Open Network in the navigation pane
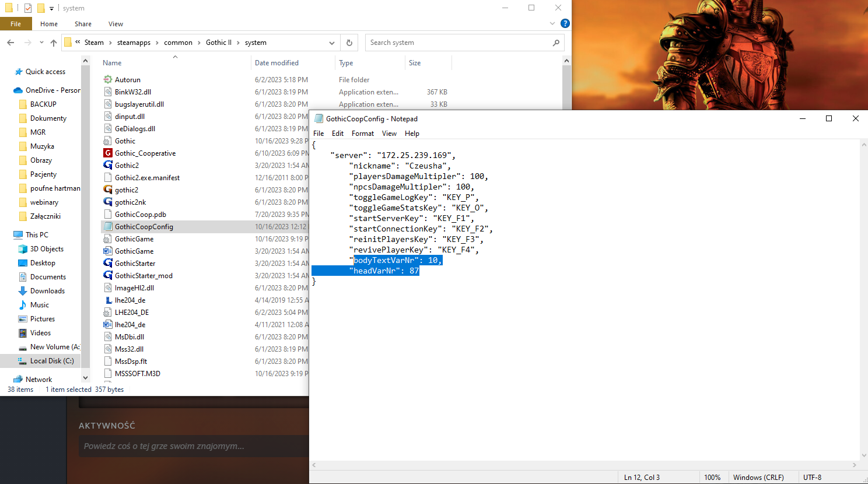 (x=38, y=380)
